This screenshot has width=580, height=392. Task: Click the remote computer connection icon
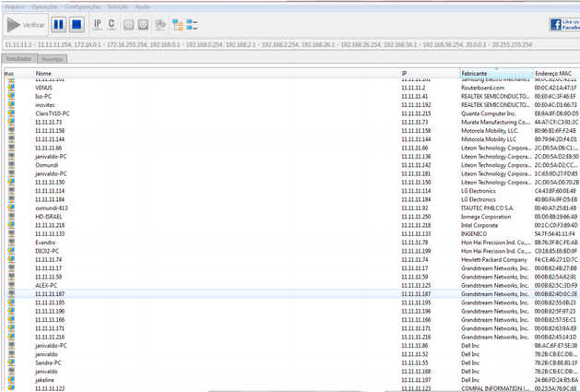[x=160, y=25]
